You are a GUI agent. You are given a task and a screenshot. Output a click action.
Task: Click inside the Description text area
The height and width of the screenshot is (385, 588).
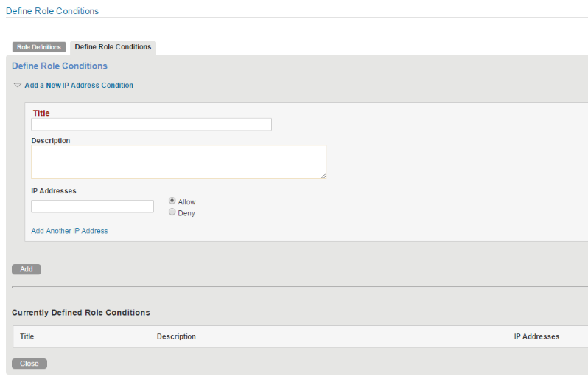click(x=178, y=162)
